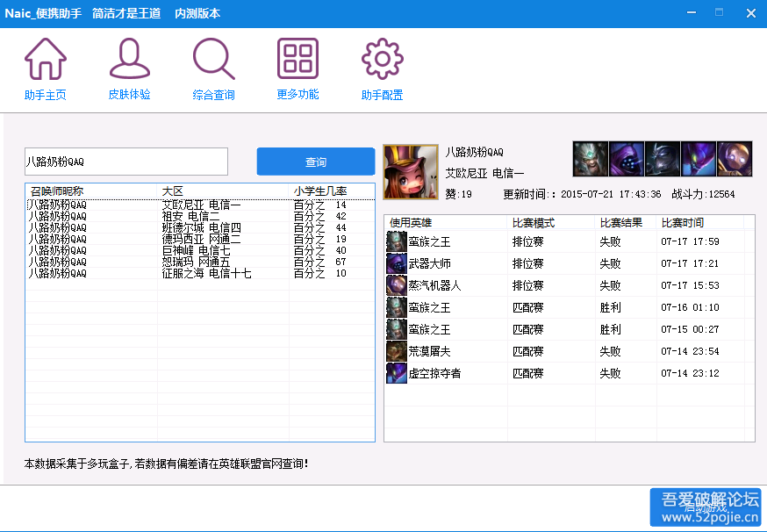Open the 助手配置 gear icon
The width and height of the screenshot is (767, 532).
pos(382,59)
